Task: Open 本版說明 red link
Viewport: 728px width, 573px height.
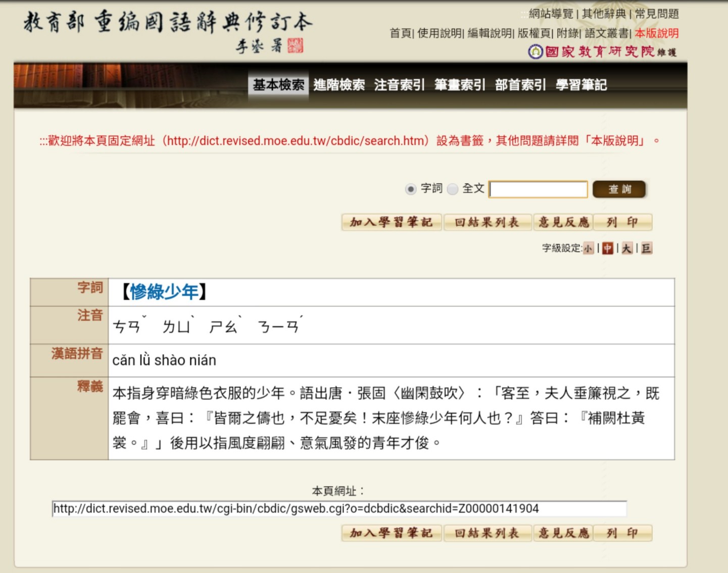Action: tap(657, 33)
